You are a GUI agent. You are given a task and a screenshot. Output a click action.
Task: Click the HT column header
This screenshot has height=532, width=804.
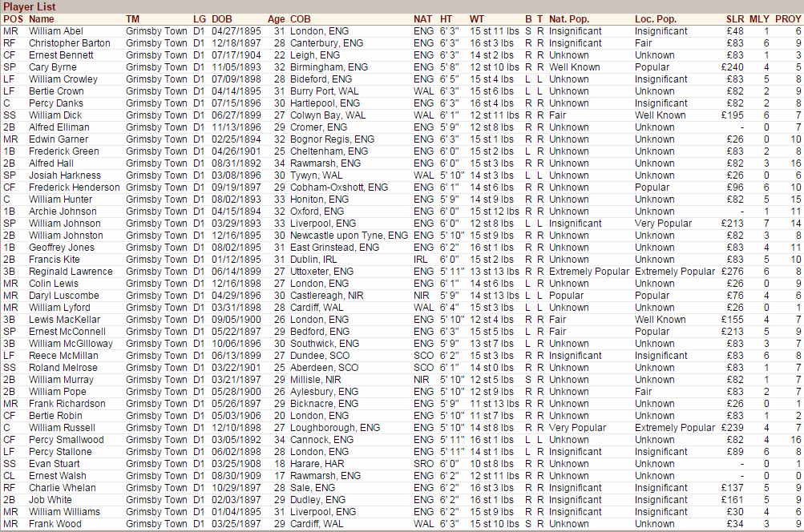pos(446,19)
